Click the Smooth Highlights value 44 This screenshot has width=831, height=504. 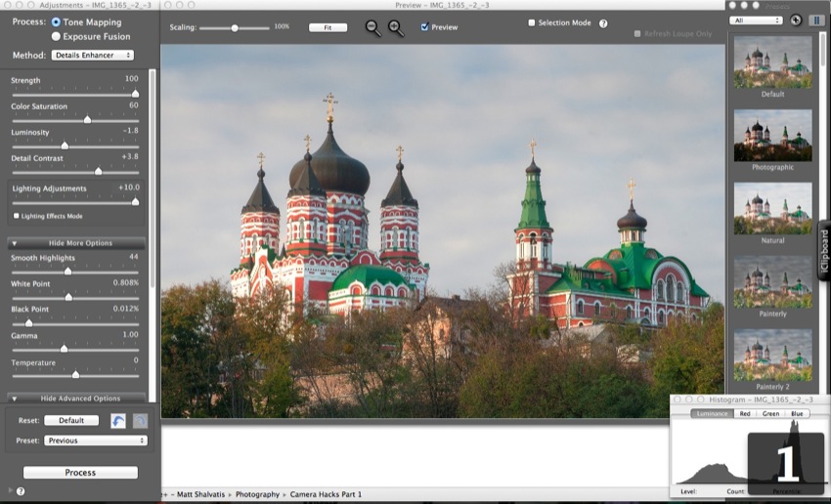(x=134, y=256)
